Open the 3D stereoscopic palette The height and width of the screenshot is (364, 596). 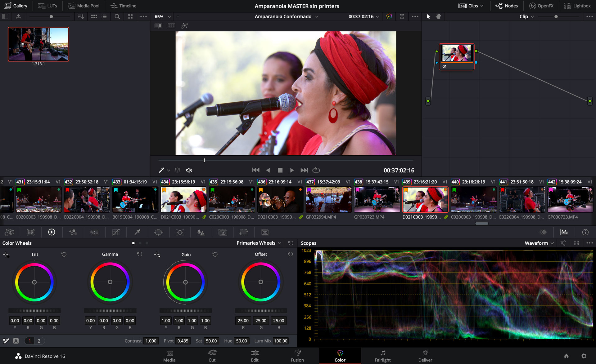265,232
